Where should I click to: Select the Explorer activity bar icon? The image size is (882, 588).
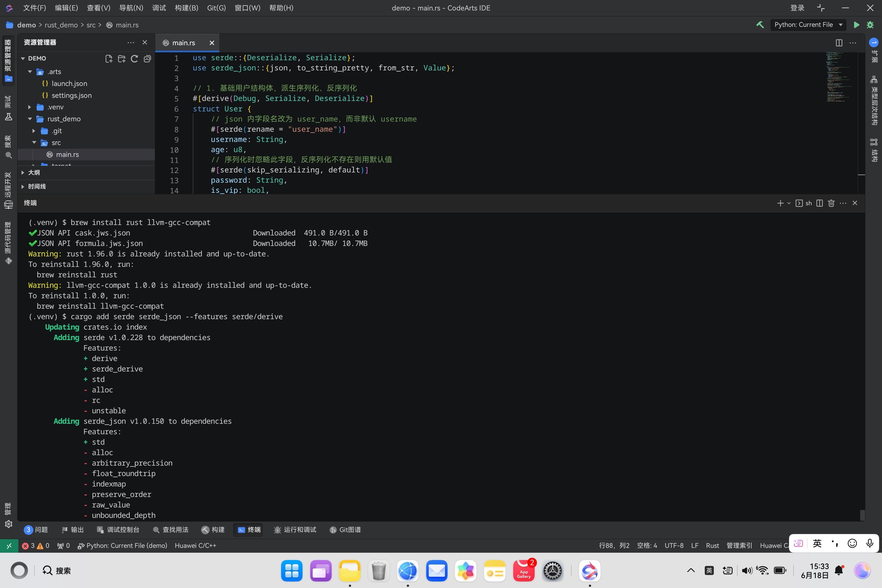tap(8, 60)
